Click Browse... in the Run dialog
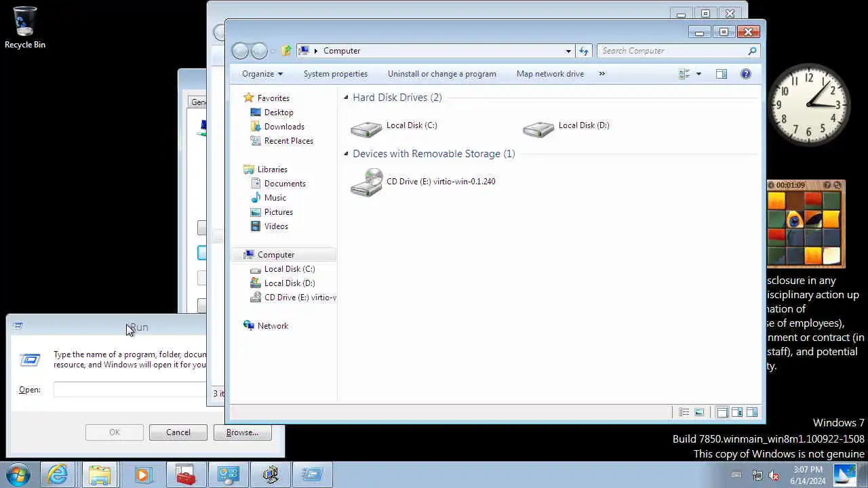Screen dimensions: 868x488 pos(242,432)
